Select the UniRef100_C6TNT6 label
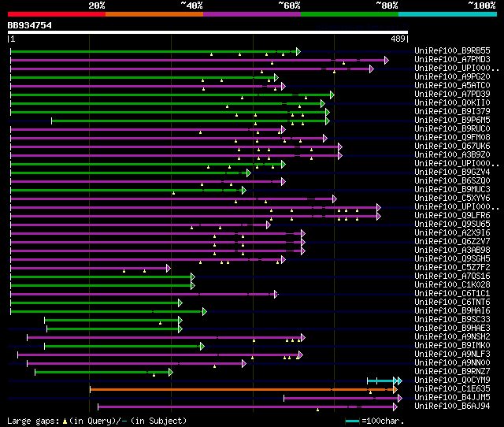This screenshot has width=504, height=427. [x=452, y=303]
